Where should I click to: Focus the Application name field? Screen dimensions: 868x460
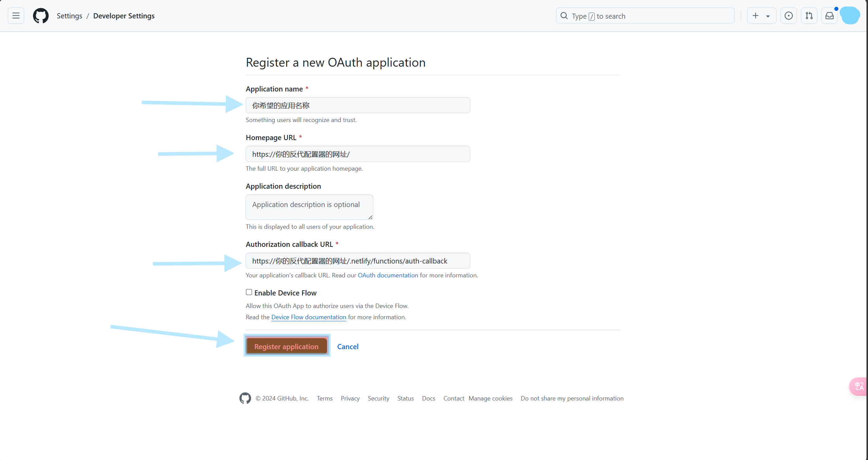358,105
